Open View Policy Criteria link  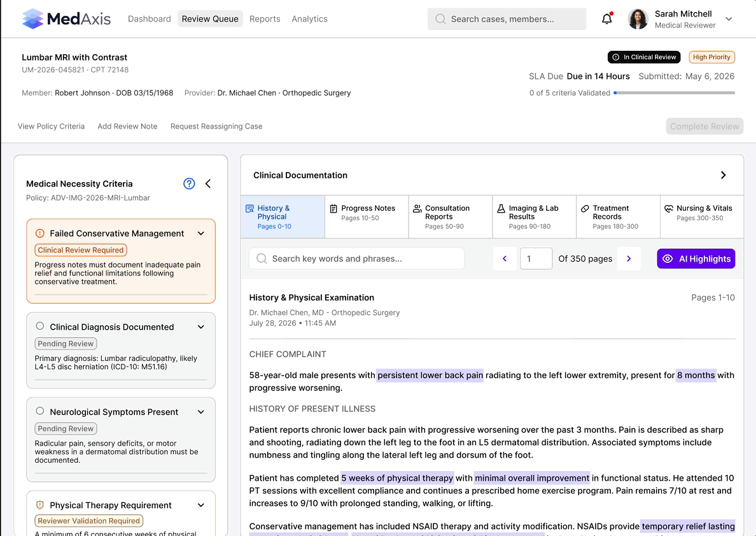click(51, 127)
